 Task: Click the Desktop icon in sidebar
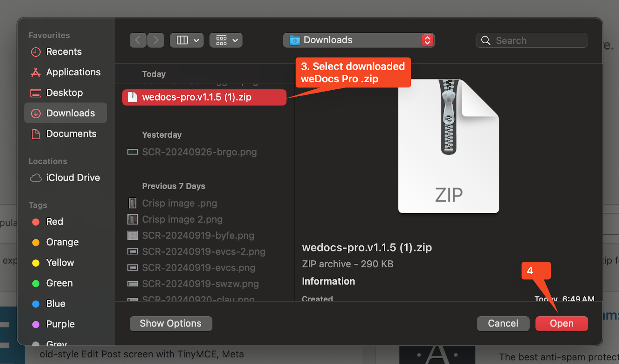[36, 93]
